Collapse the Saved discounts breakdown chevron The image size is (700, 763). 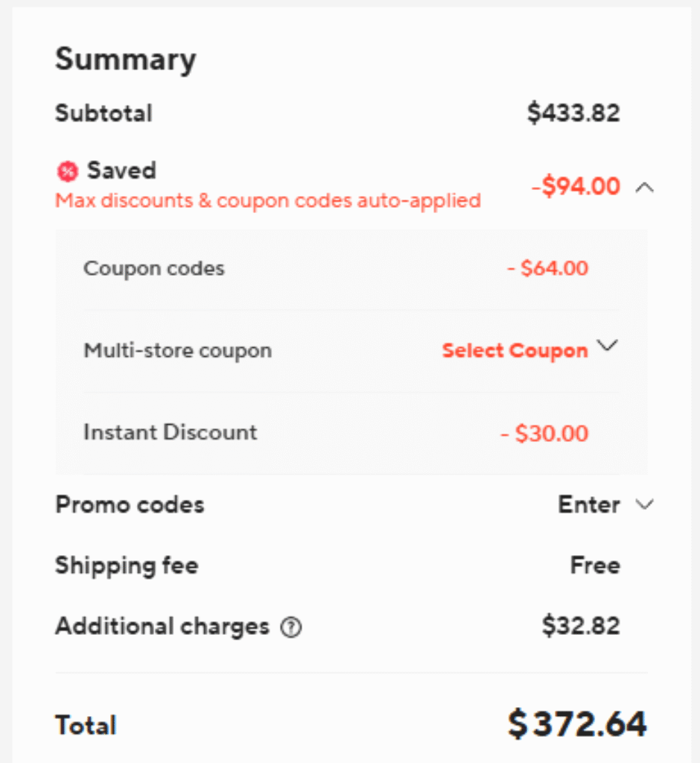point(645,188)
